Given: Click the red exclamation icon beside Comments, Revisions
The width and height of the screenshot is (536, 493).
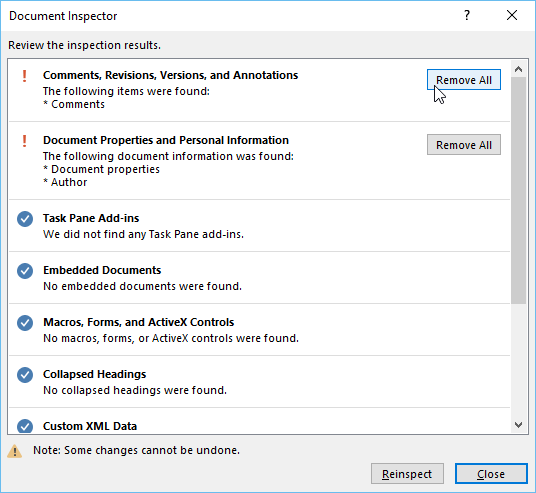Looking at the screenshot, I should point(25,76).
